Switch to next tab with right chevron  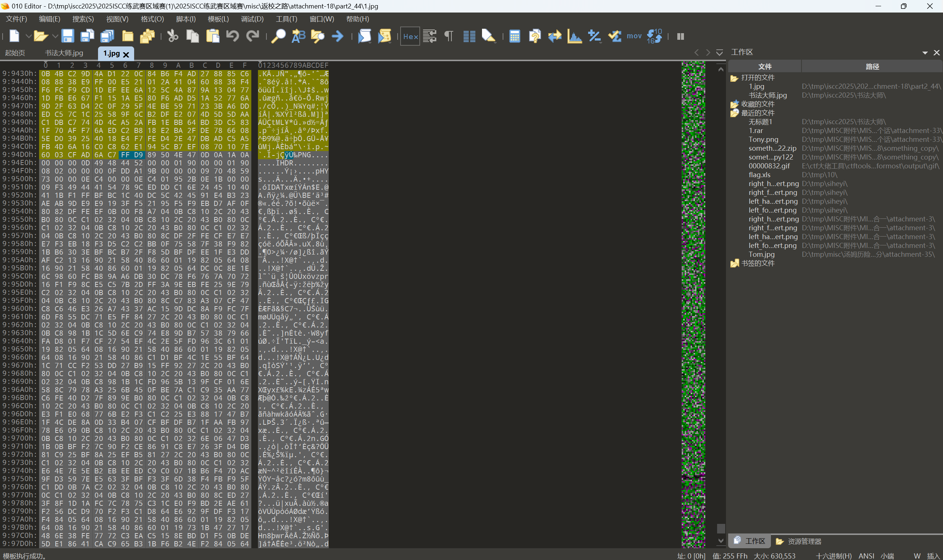pos(708,52)
